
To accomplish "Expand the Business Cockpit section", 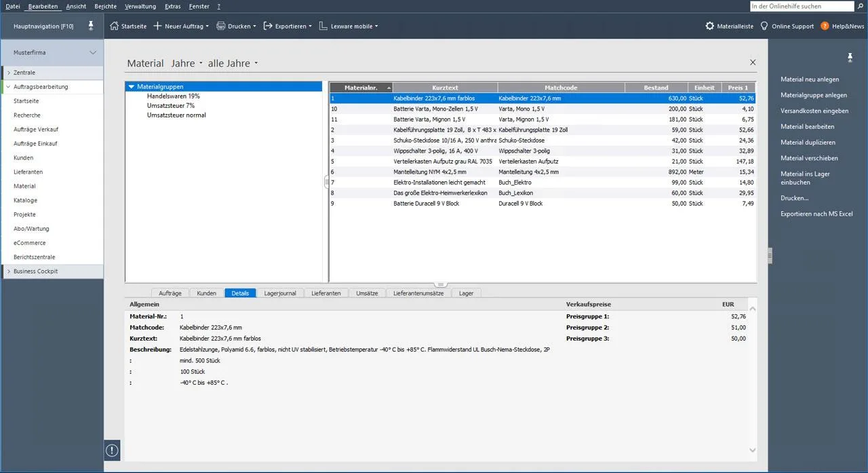I will pyautogui.click(x=9, y=271).
